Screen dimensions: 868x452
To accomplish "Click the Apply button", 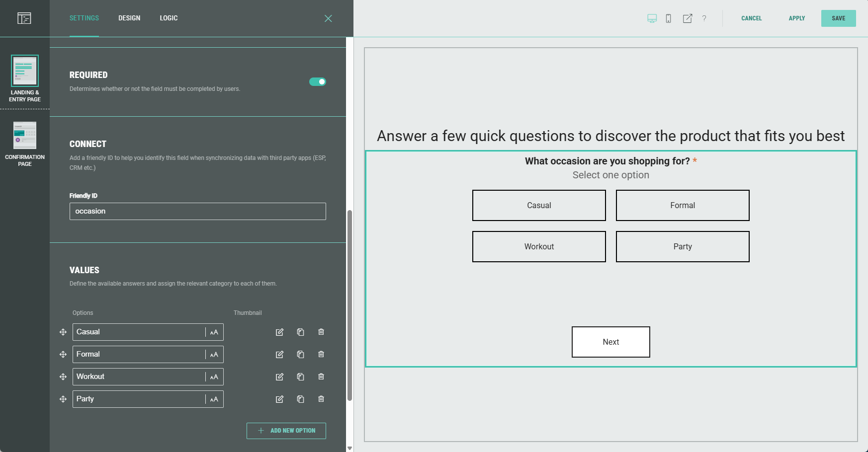I will [x=796, y=18].
